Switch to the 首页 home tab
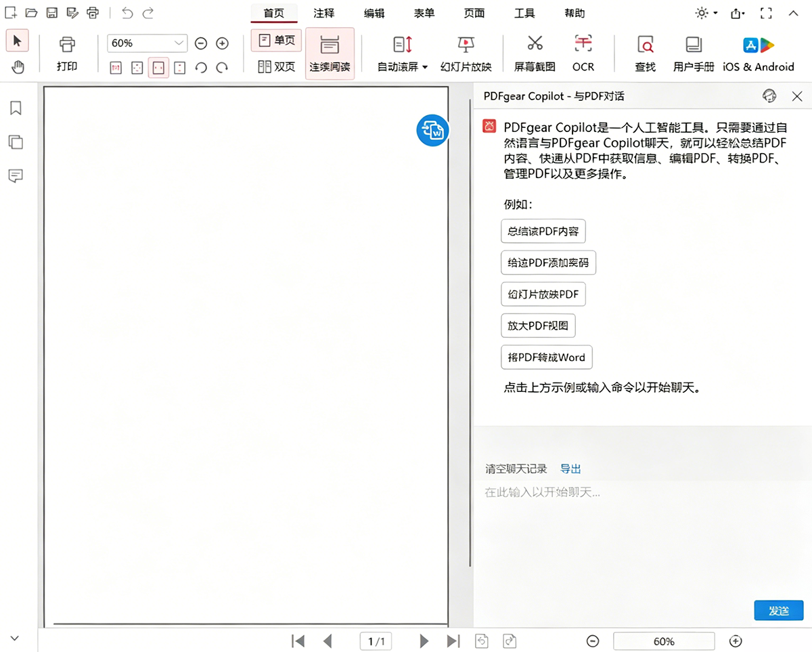812x652 pixels. point(274,13)
